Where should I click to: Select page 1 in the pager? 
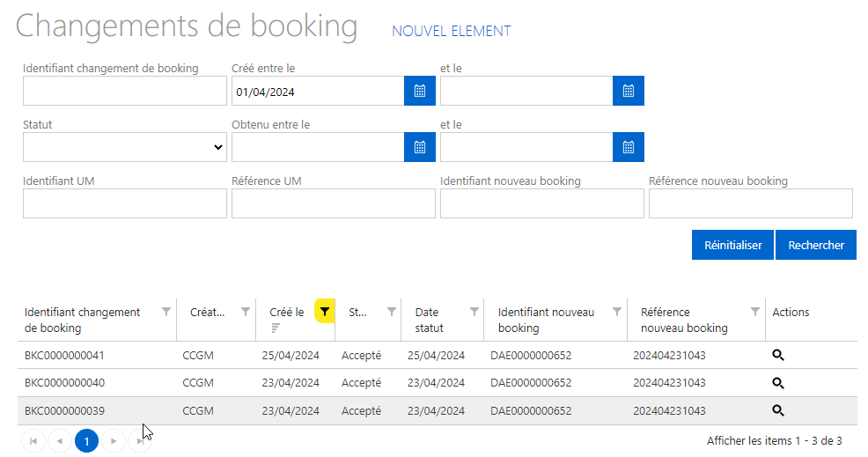[86, 441]
